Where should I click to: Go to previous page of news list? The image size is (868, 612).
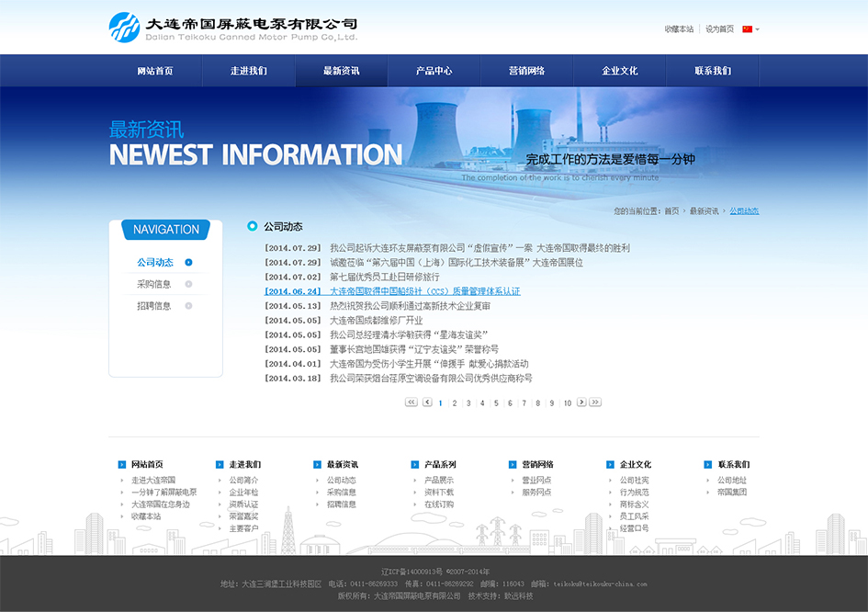click(x=426, y=402)
